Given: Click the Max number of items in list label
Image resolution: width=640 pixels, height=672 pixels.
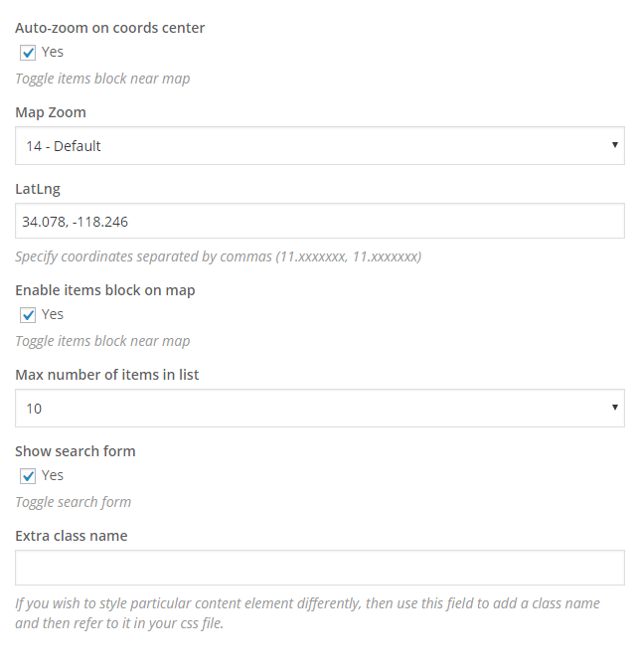Looking at the screenshot, I should click(x=107, y=375).
